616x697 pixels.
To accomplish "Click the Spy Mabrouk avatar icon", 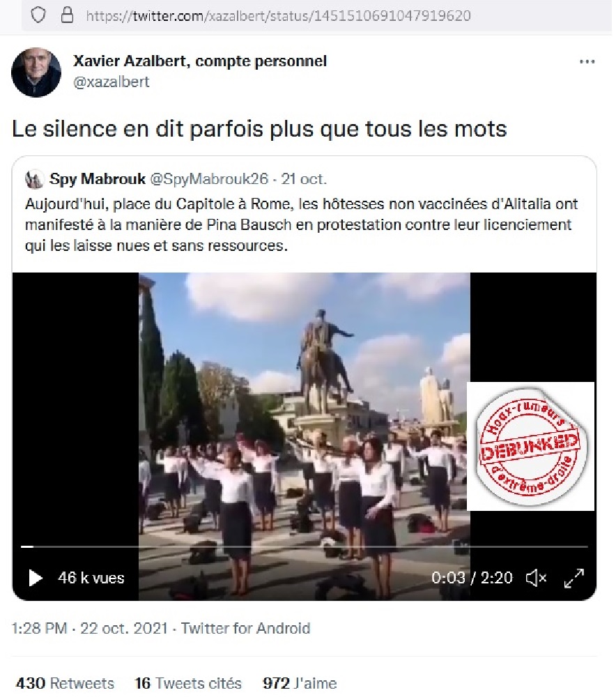I will point(34,180).
